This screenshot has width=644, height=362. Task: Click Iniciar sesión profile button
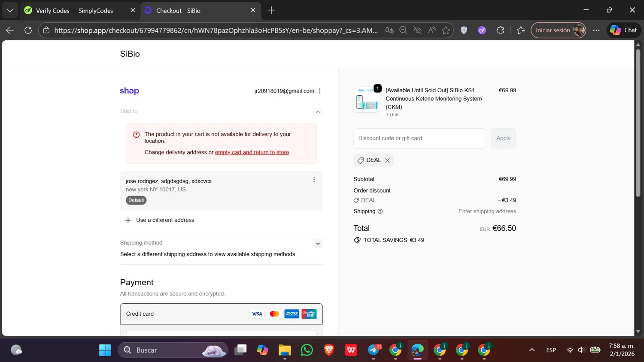coord(559,30)
